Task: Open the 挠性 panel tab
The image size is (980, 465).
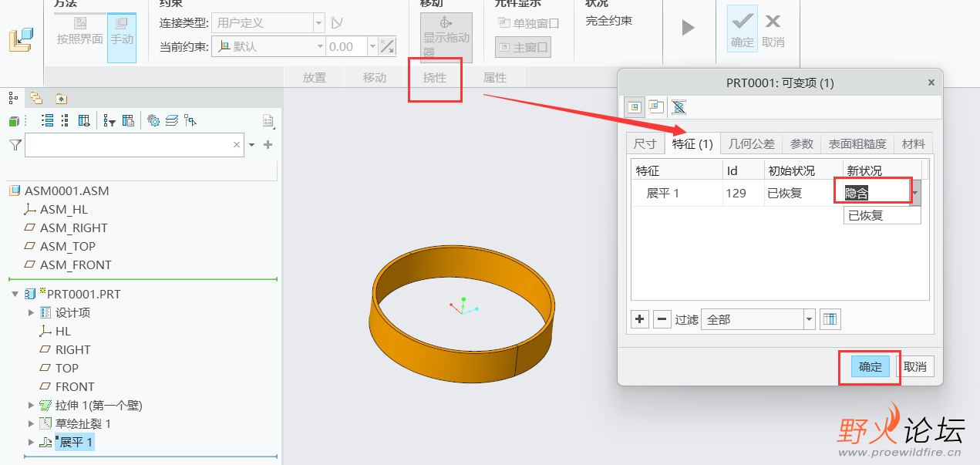Action: [435, 77]
